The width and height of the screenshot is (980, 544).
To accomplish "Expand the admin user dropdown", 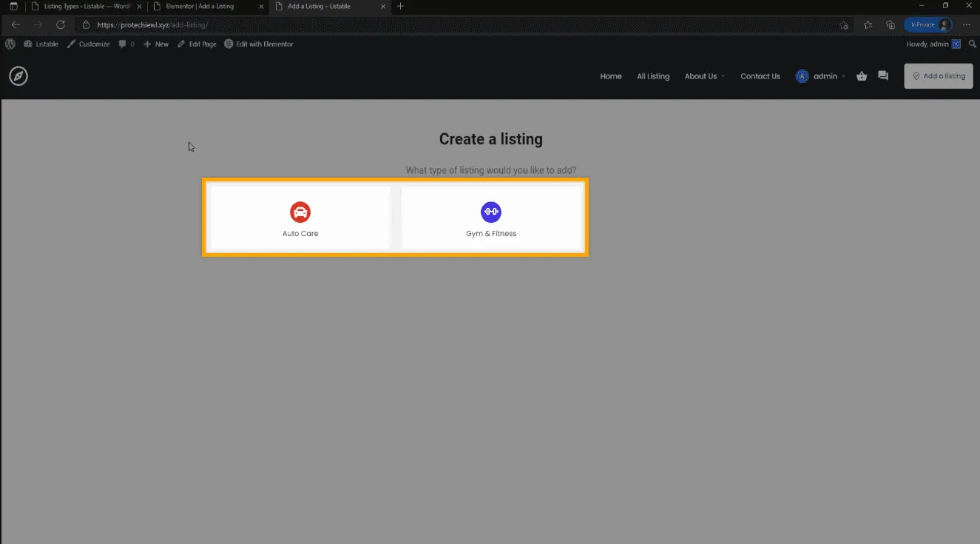I will (x=820, y=76).
